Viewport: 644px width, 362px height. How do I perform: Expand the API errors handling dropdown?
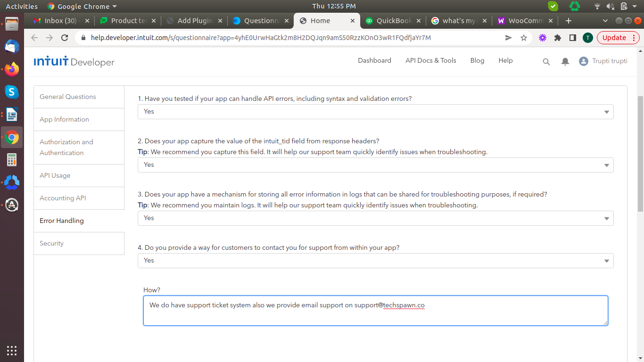click(x=375, y=112)
